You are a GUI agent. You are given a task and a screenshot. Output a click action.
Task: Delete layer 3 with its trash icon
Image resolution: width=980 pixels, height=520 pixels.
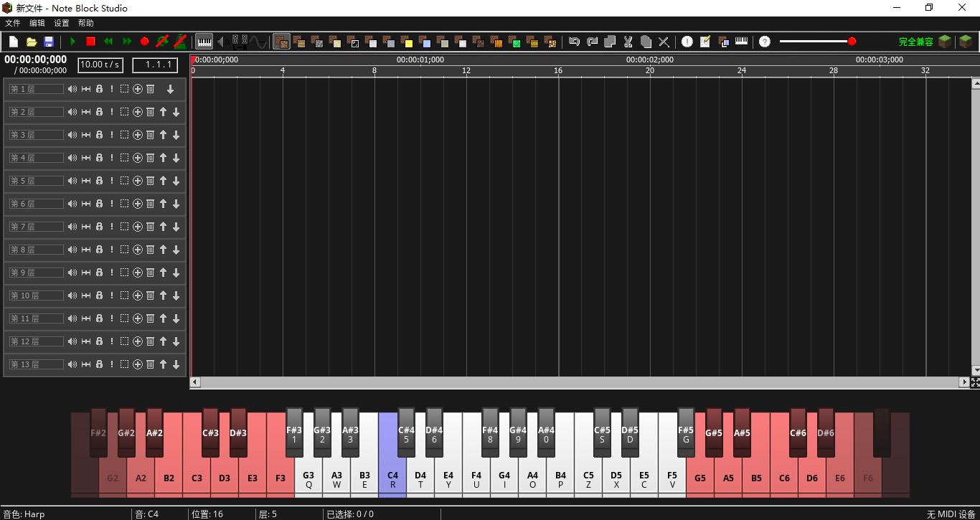pos(151,135)
